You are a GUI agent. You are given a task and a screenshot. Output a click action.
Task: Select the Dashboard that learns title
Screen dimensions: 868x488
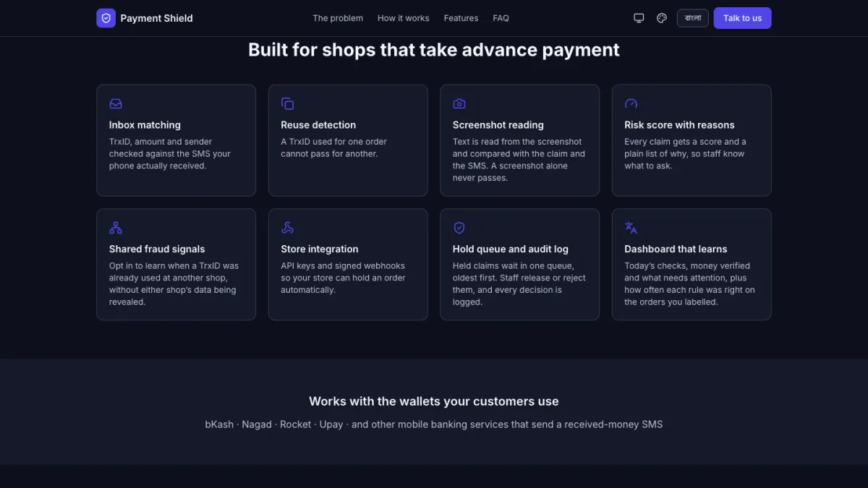(x=676, y=249)
